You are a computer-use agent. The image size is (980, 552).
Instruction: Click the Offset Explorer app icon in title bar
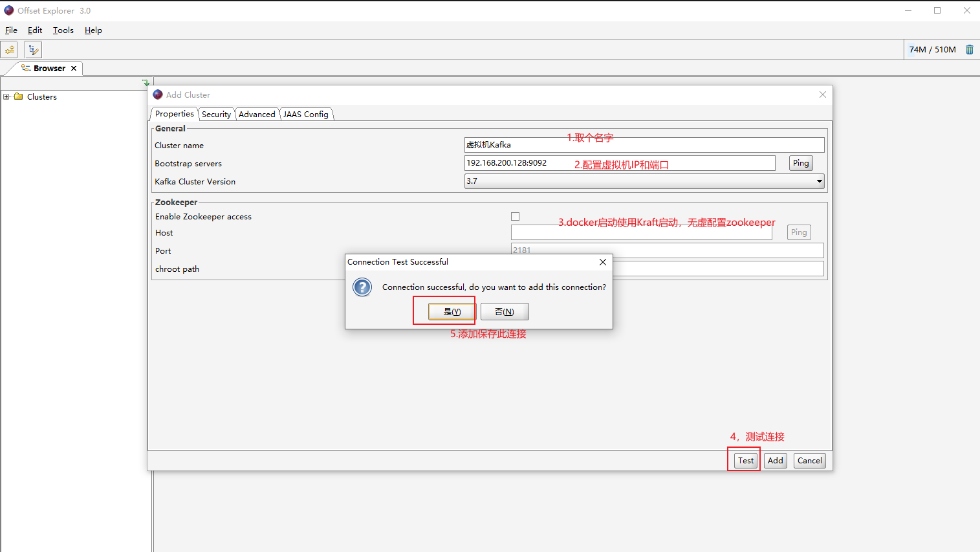[9, 10]
